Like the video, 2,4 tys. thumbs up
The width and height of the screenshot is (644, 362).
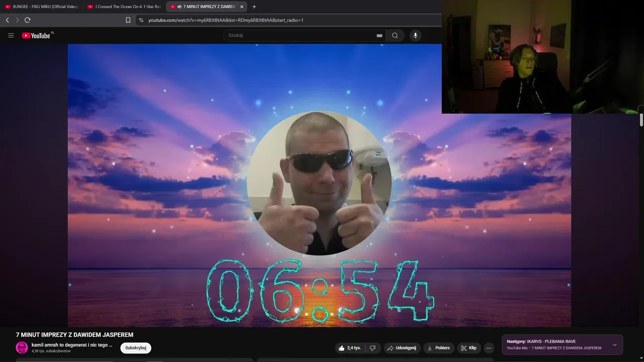point(350,348)
